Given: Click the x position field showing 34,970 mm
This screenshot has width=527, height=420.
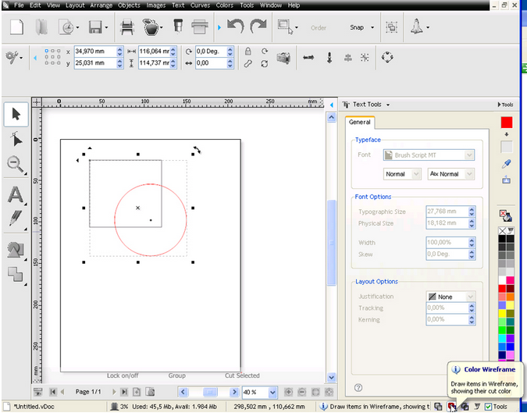Looking at the screenshot, I should click(95, 52).
